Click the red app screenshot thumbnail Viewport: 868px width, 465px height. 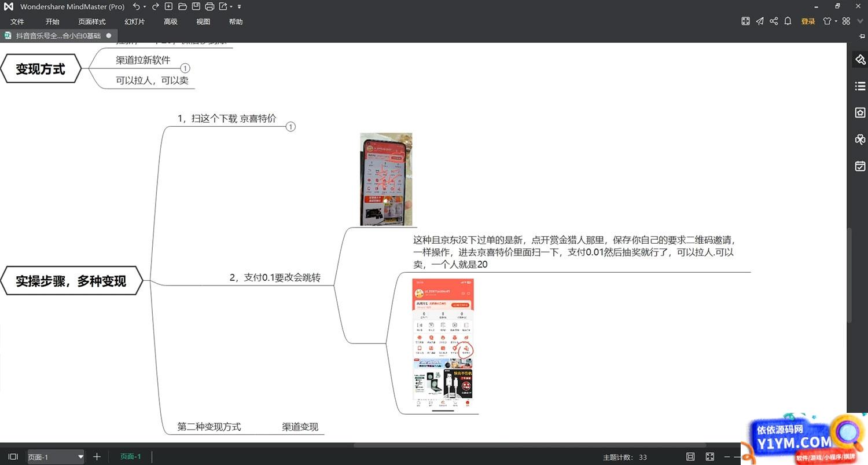443,345
